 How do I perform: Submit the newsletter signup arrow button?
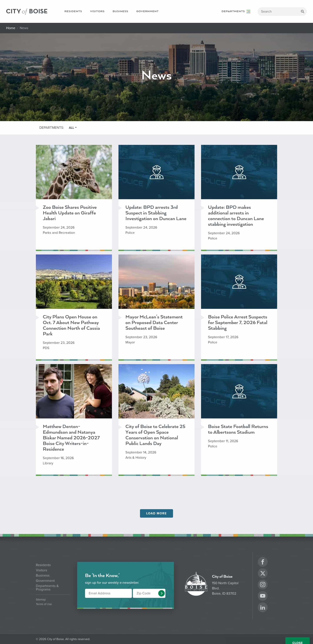tap(161, 593)
